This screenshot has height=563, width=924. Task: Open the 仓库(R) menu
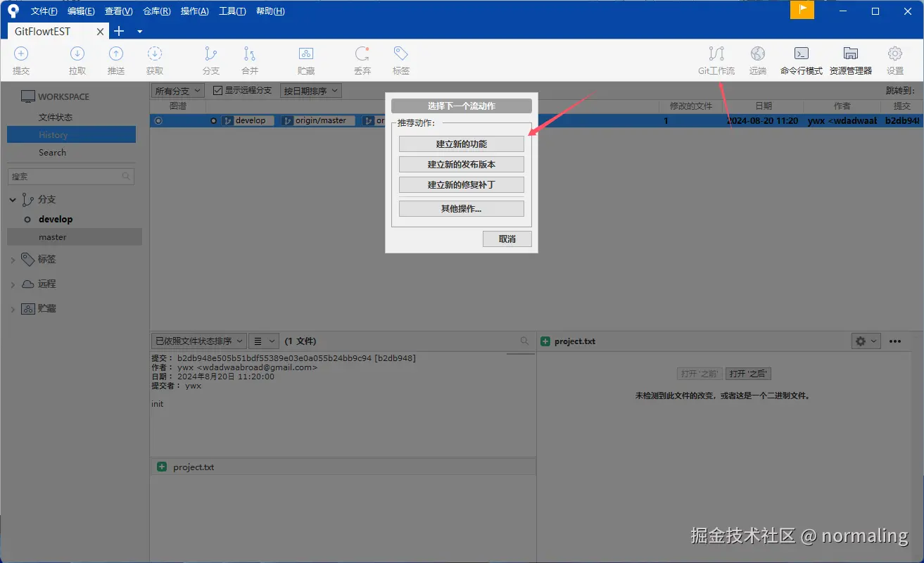tap(156, 11)
